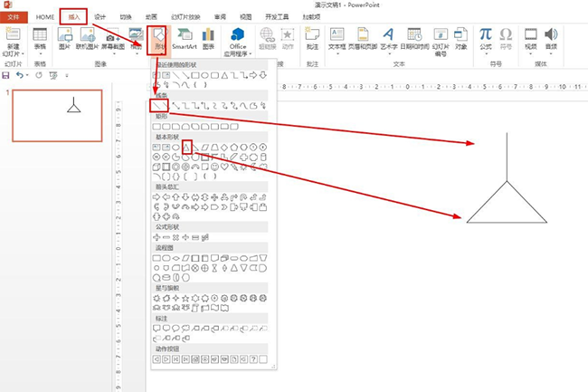
Task: Pick the isosceles triangle in 基本形状
Action: 187,147
